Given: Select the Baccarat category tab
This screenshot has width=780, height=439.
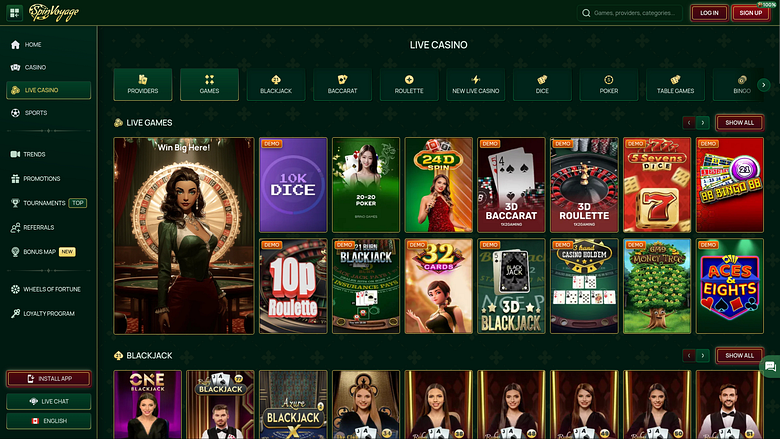Looking at the screenshot, I should (343, 85).
